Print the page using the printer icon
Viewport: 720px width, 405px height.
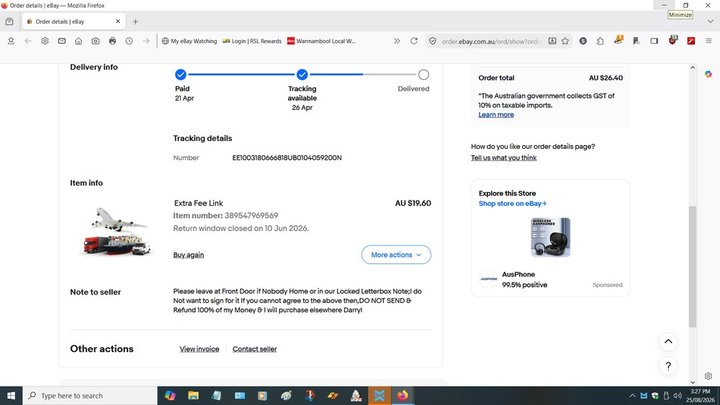pyautogui.click(x=112, y=41)
